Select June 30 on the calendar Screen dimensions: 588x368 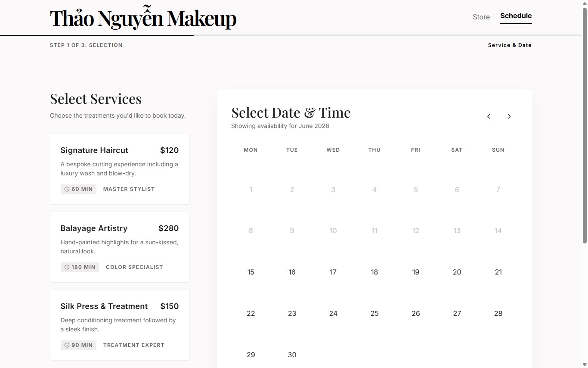[292, 355]
